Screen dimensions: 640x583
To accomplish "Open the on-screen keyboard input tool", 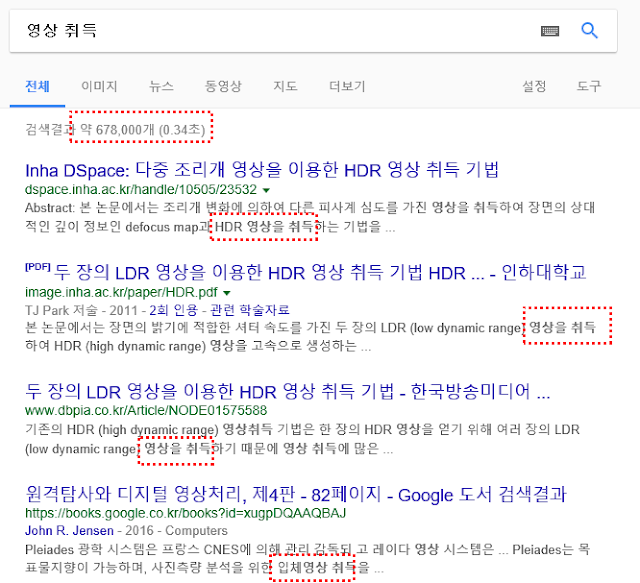I will point(550,31).
